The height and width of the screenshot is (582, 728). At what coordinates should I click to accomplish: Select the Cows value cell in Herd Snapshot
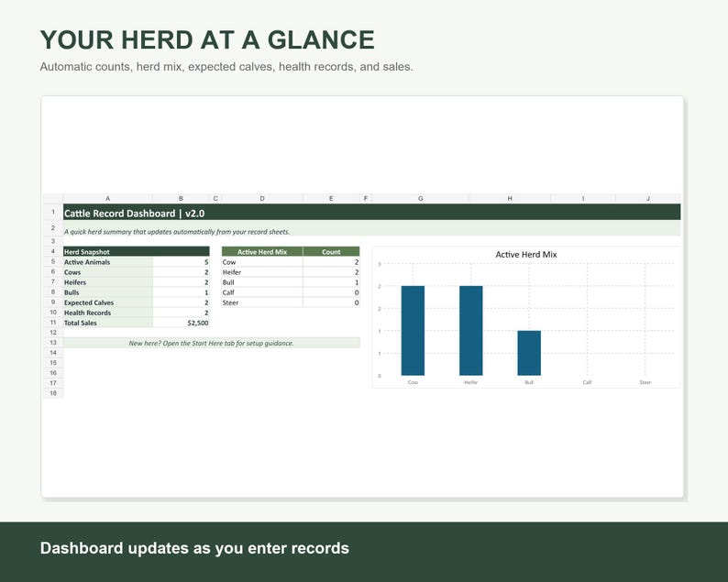point(181,272)
